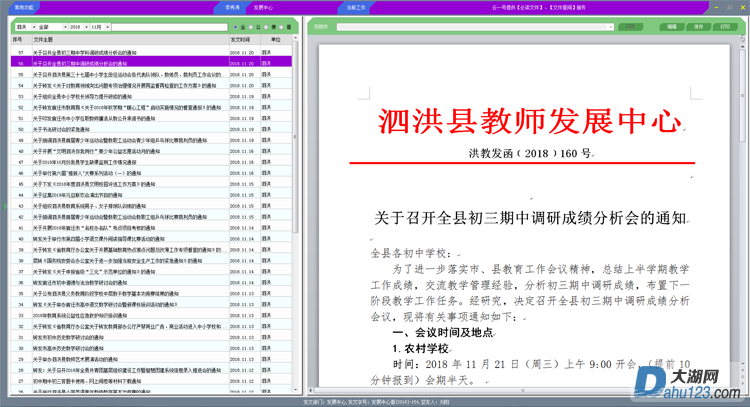
Task: Open the 泗洪 unit dropdown
Action: (x=26, y=27)
